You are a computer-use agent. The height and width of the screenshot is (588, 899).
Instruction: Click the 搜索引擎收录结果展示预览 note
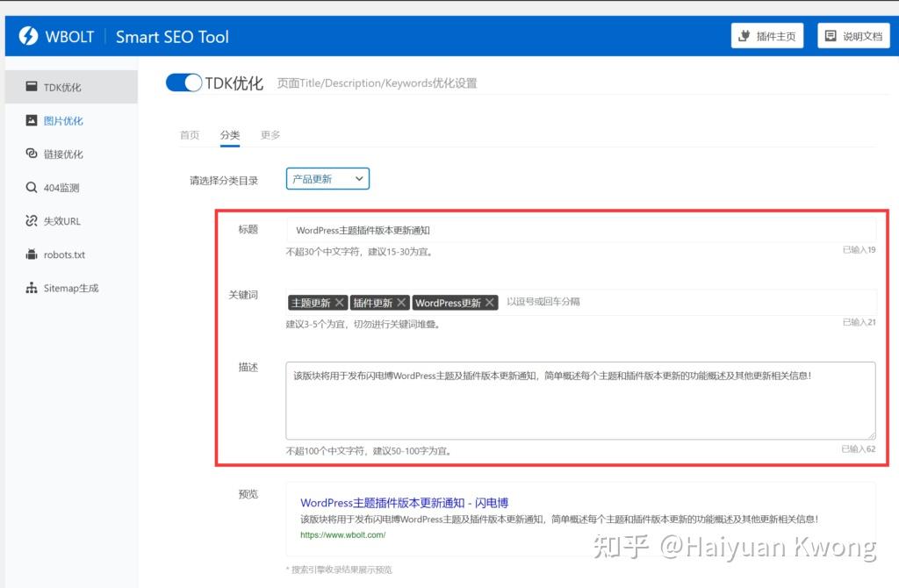tap(342, 570)
